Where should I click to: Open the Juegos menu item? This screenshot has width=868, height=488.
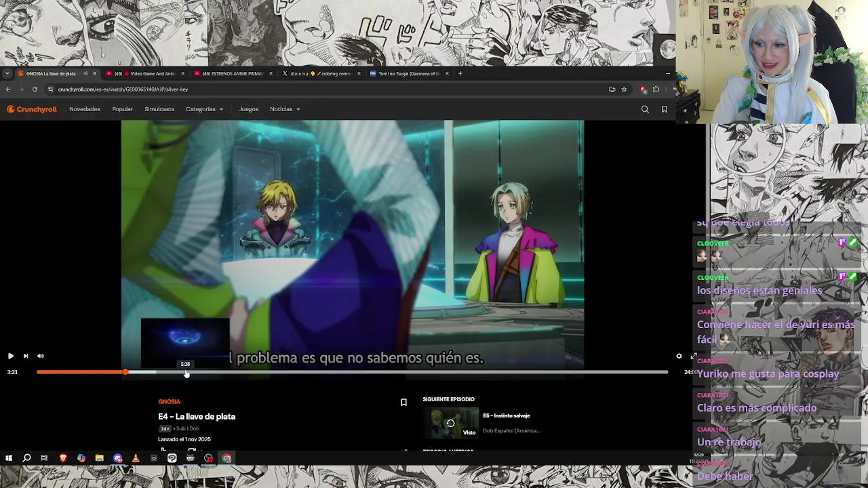tap(248, 109)
